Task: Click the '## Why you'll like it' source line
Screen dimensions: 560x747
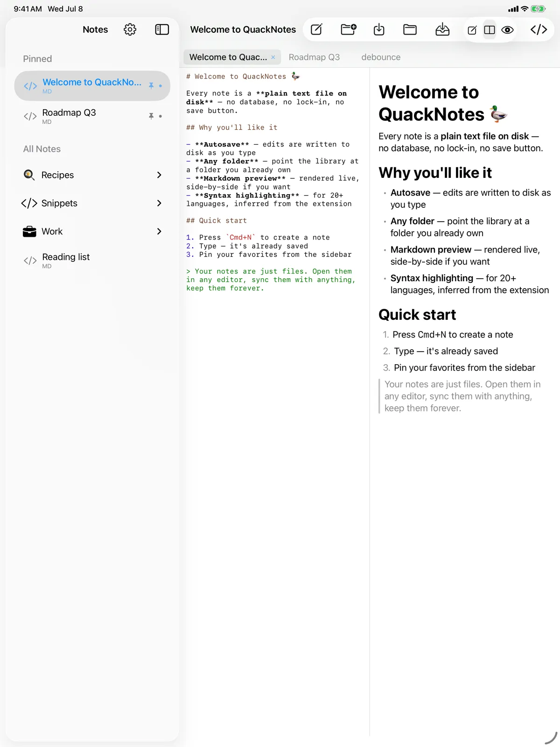Action: pyautogui.click(x=232, y=127)
